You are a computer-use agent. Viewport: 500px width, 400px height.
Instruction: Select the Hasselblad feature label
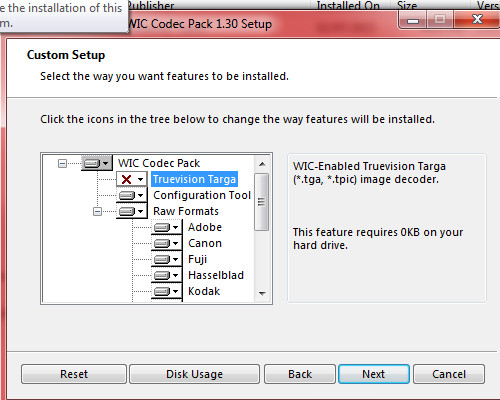click(216, 275)
